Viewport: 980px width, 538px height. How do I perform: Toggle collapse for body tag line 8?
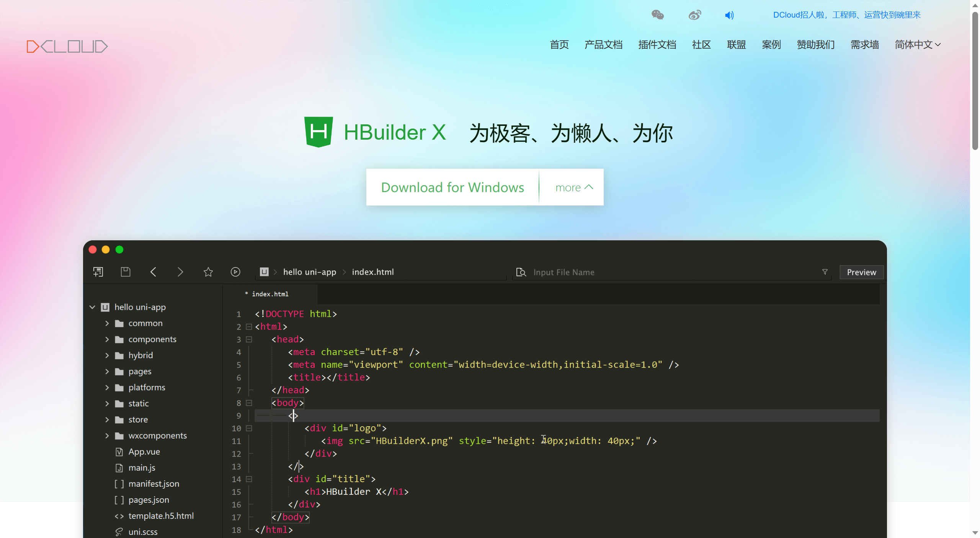(248, 403)
